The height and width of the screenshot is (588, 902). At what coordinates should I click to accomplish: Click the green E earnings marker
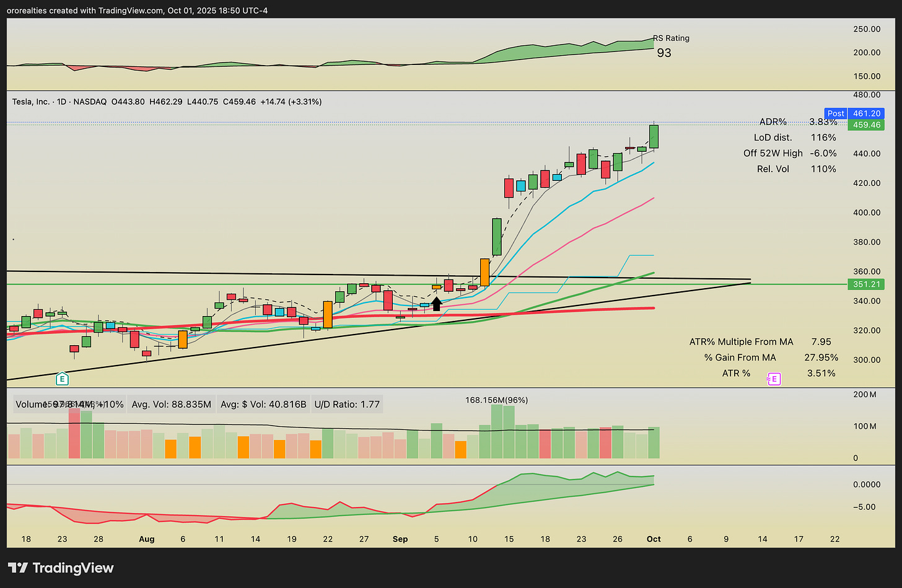pos(62,379)
